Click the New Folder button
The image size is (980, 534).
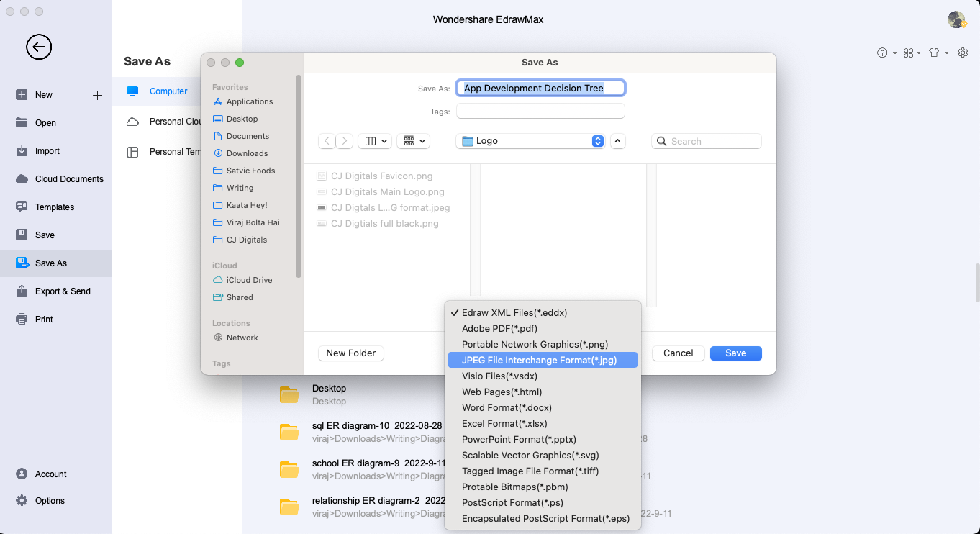(350, 353)
